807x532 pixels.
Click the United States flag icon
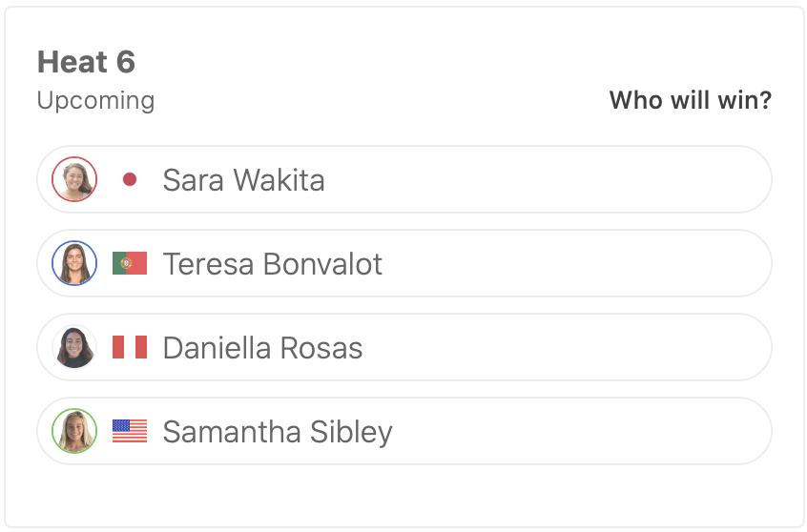(130, 431)
